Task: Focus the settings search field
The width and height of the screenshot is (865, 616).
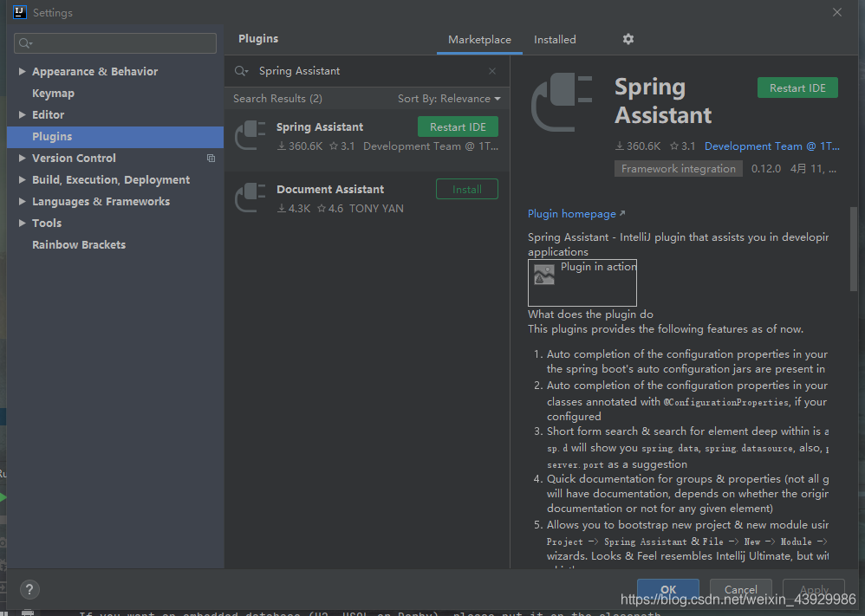Action: (x=115, y=43)
